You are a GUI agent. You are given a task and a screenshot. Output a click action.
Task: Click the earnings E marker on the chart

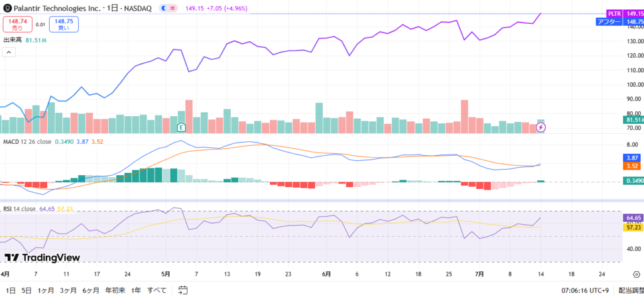(181, 127)
